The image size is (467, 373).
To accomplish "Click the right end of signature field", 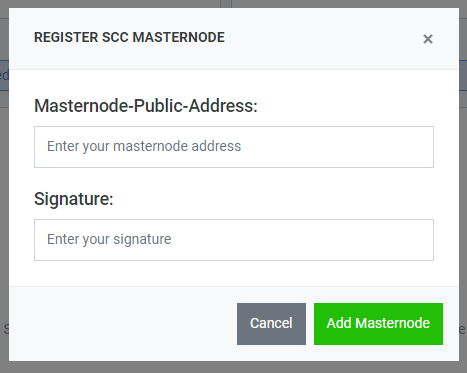I will [417, 240].
